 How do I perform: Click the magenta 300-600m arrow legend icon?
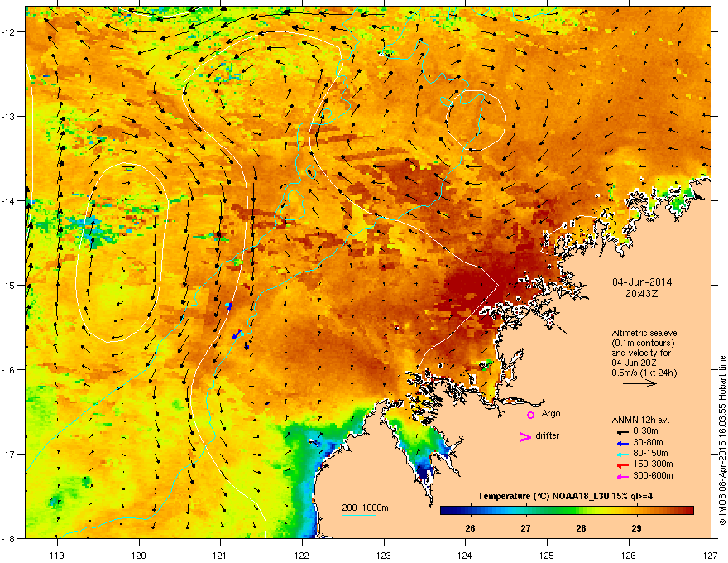tap(622, 477)
